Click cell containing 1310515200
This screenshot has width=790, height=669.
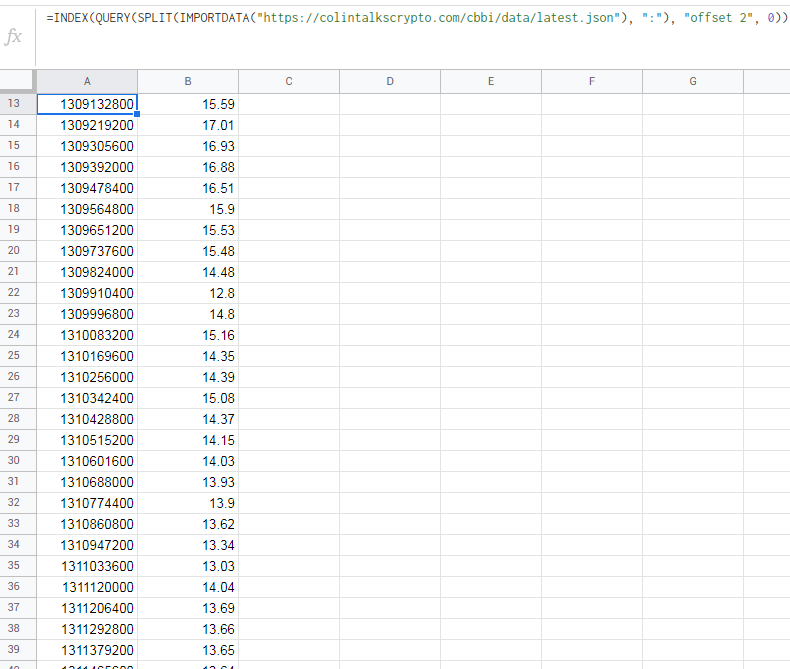87,440
